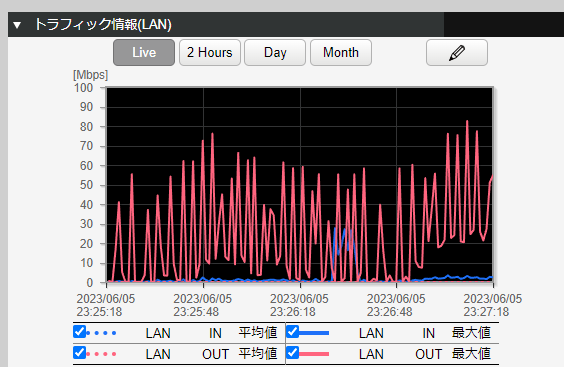Screen dimensions: 564x367
Task: Uncheck LAN IN 平均値 checkbox
Action: pos(79,332)
